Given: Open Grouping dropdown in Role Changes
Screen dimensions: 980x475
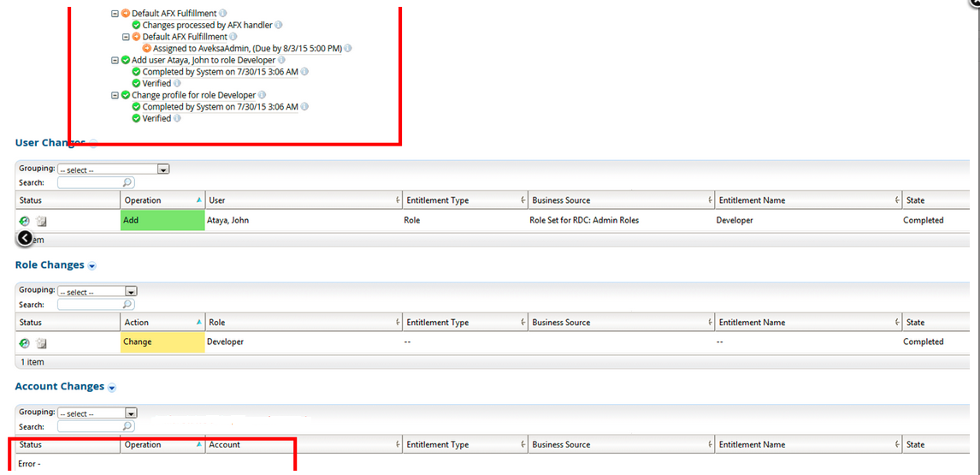Looking at the screenshot, I should (131, 292).
